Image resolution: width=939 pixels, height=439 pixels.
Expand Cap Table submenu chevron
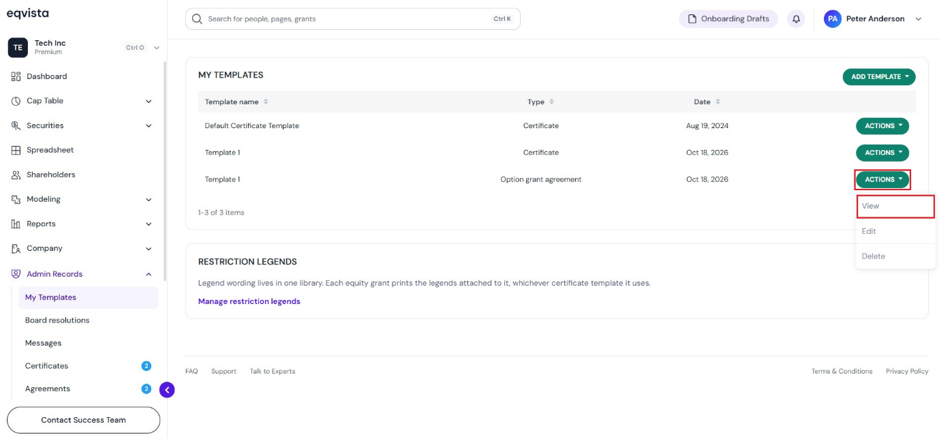(x=149, y=101)
